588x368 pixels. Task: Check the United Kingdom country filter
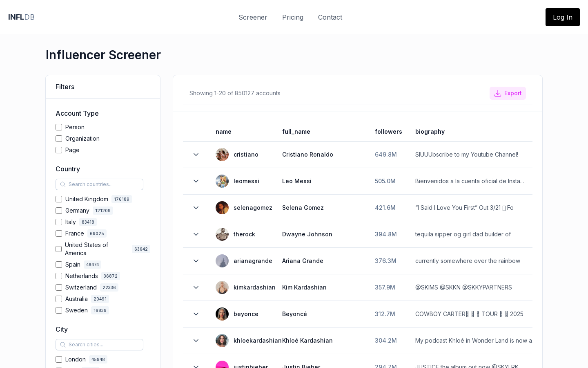pyautogui.click(x=59, y=199)
